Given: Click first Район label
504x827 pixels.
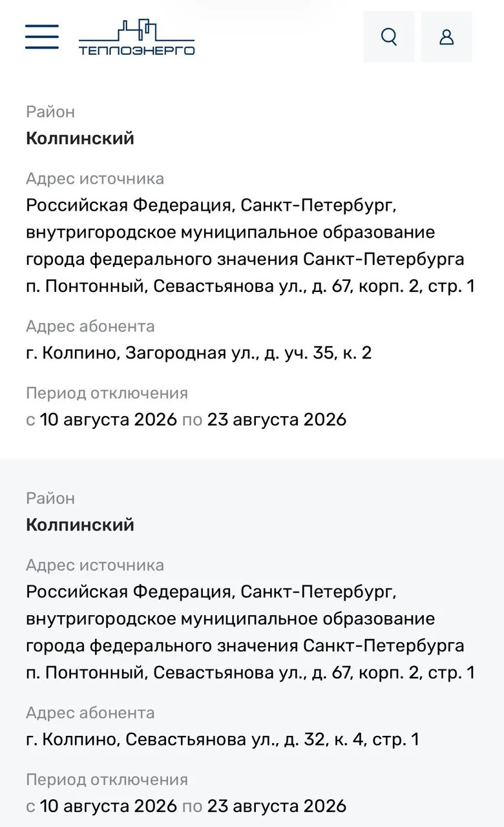Looking at the screenshot, I should [x=50, y=112].
